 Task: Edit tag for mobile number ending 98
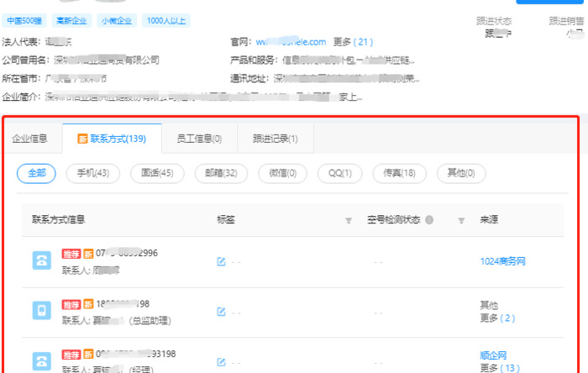[x=221, y=312]
